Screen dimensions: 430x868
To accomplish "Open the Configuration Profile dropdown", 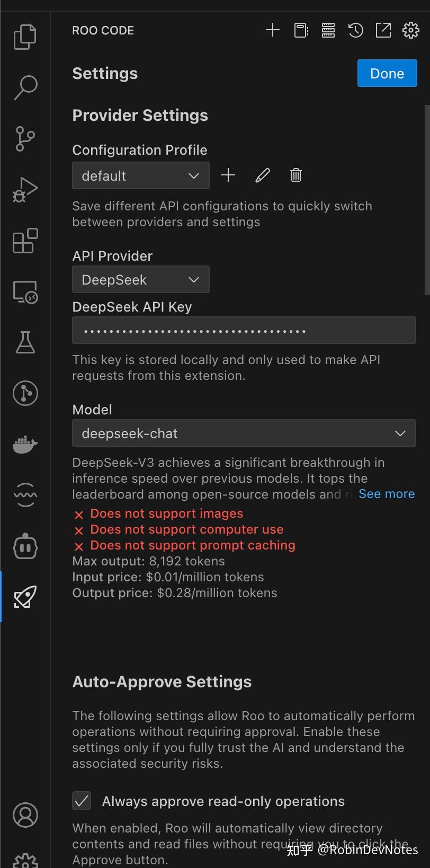I will point(140,175).
